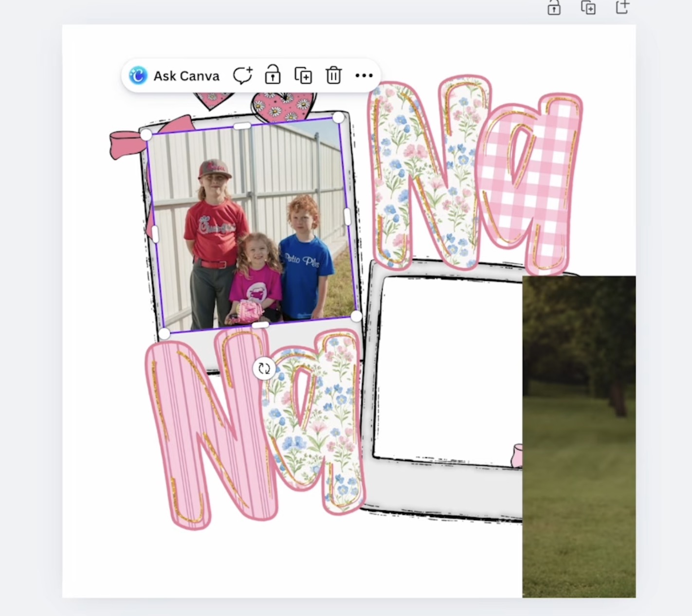Select the pink bow on the frame's corner
692x616 pixels.
[x=126, y=144]
